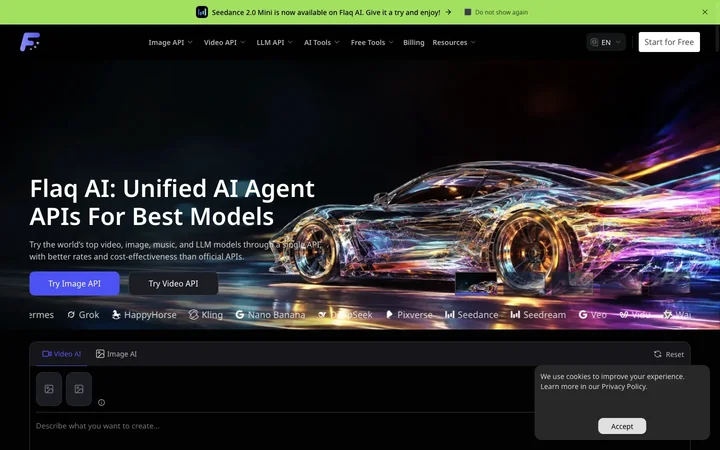
Task: Select HappyHorse in the model strip
Action: pos(144,315)
